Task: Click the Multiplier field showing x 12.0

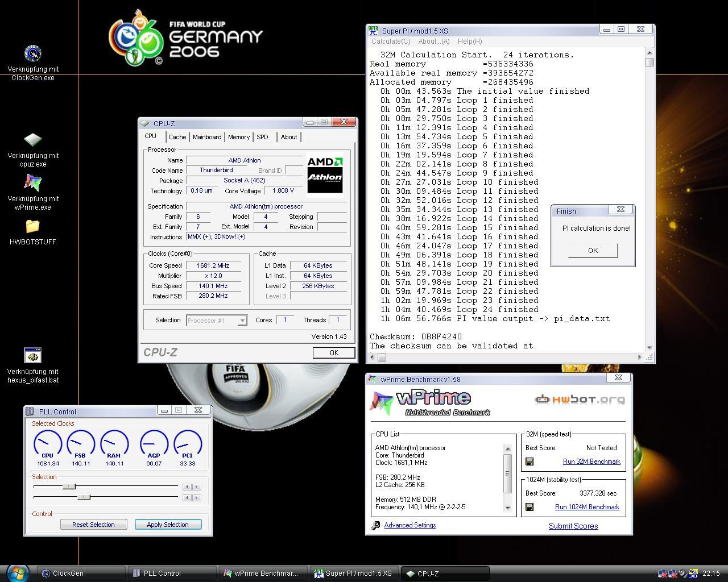Action: 213,276
